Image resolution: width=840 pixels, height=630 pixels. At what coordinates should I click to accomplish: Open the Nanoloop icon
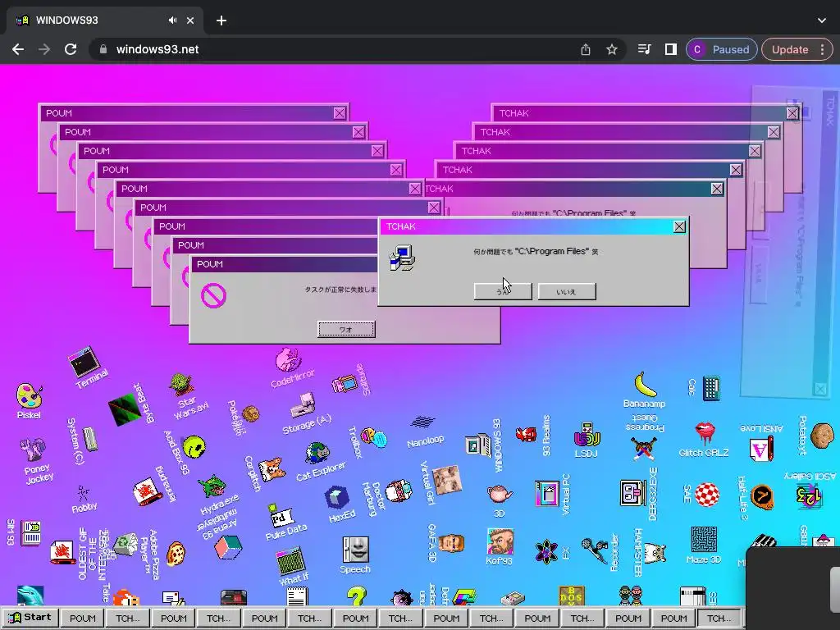(x=422, y=422)
